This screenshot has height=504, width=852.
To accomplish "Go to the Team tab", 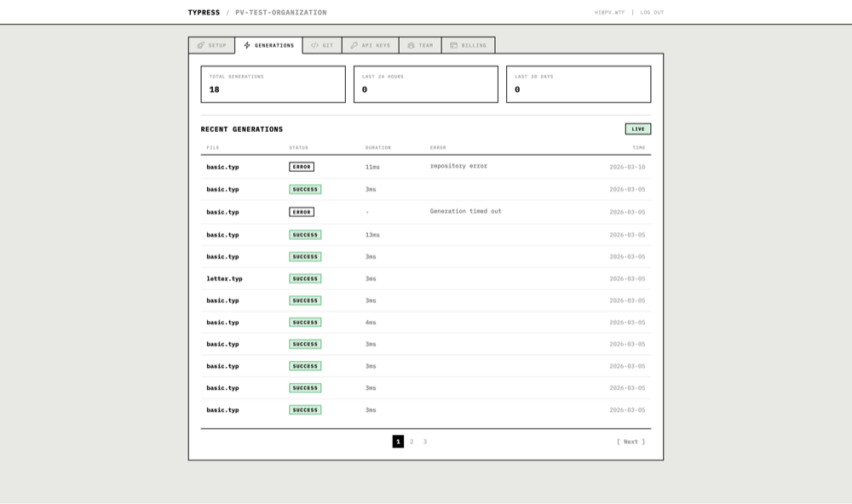I will [x=421, y=46].
